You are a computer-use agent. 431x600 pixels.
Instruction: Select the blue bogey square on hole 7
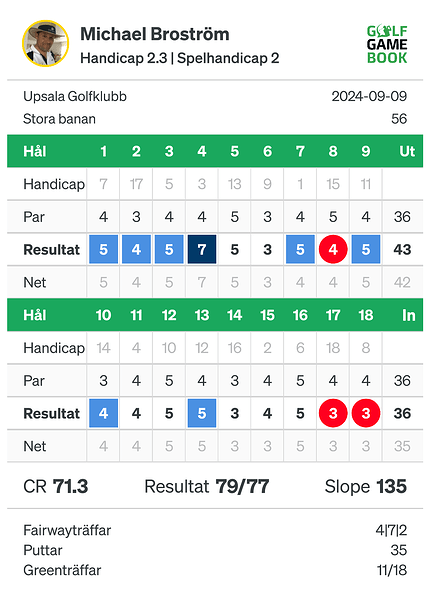300,249
